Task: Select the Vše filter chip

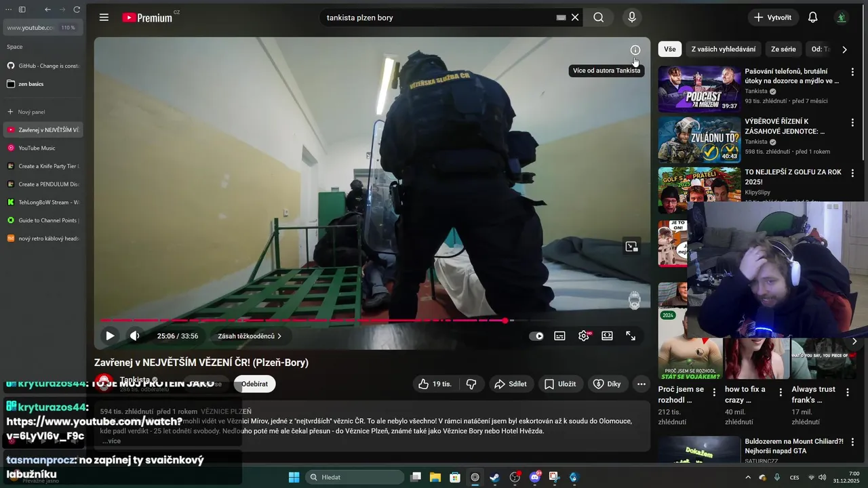Action: 670,49
